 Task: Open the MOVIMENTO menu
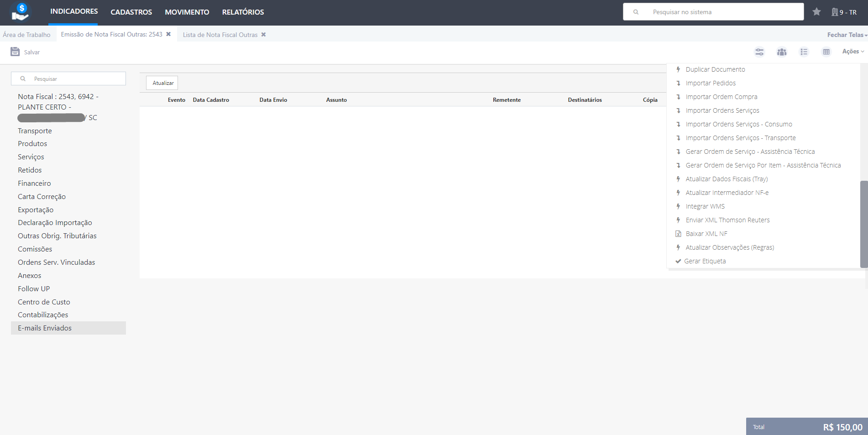click(x=187, y=12)
